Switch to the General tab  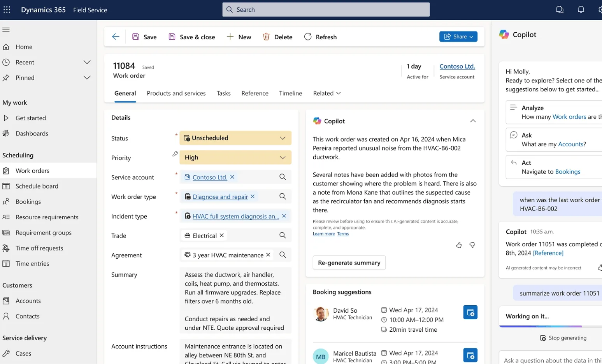click(x=125, y=93)
